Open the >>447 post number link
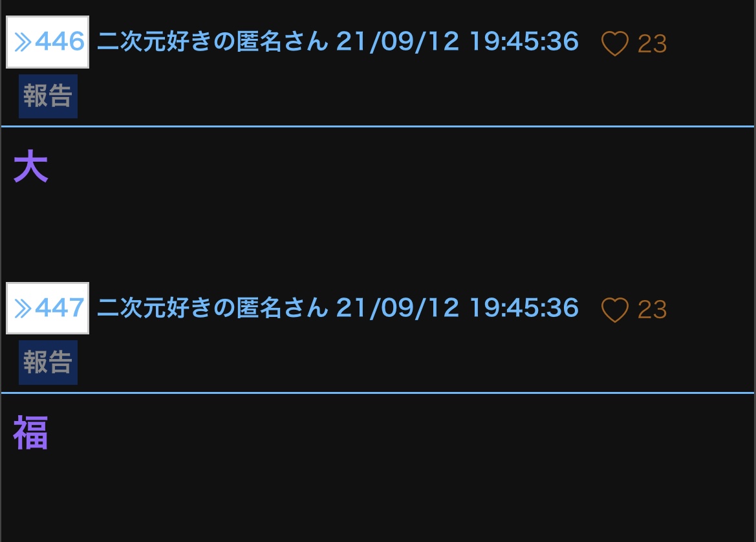Viewport: 756px width, 542px height. coord(47,308)
